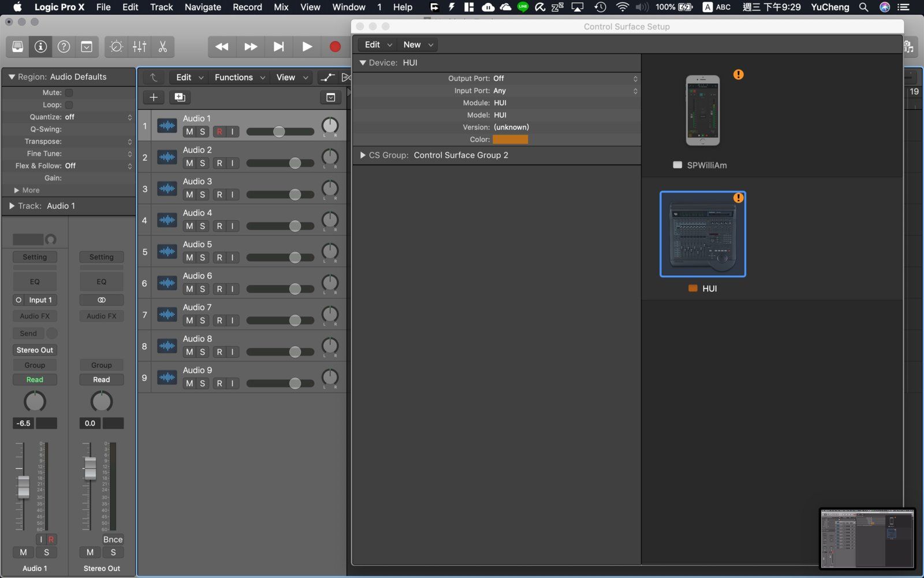Toggle the region Mute checkbox
This screenshot has height=578, width=924.
click(x=69, y=92)
